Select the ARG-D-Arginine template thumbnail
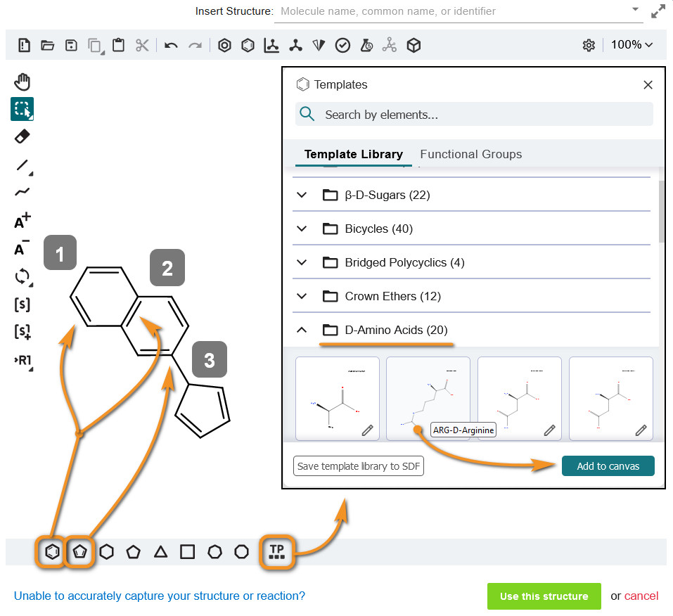673x616 pixels. (428, 398)
